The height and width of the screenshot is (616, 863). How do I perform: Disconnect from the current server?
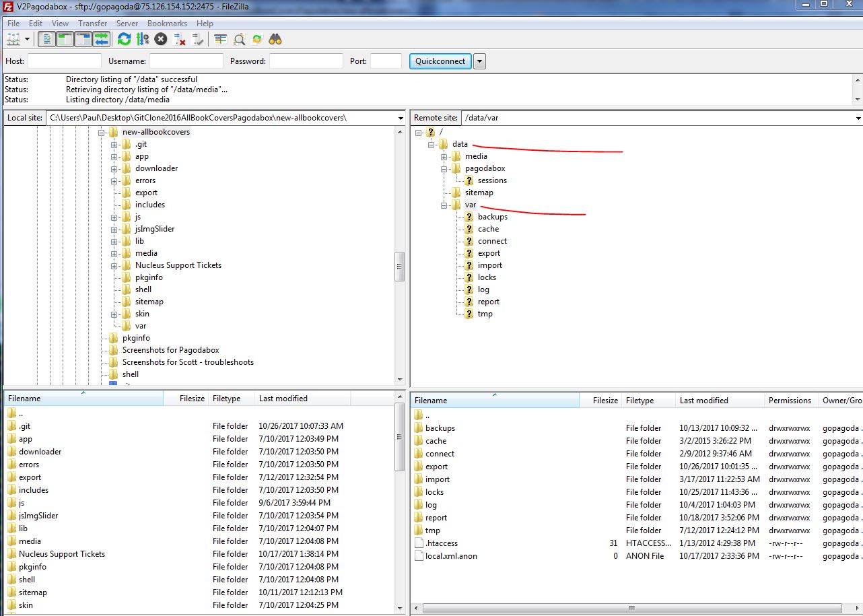(179, 39)
